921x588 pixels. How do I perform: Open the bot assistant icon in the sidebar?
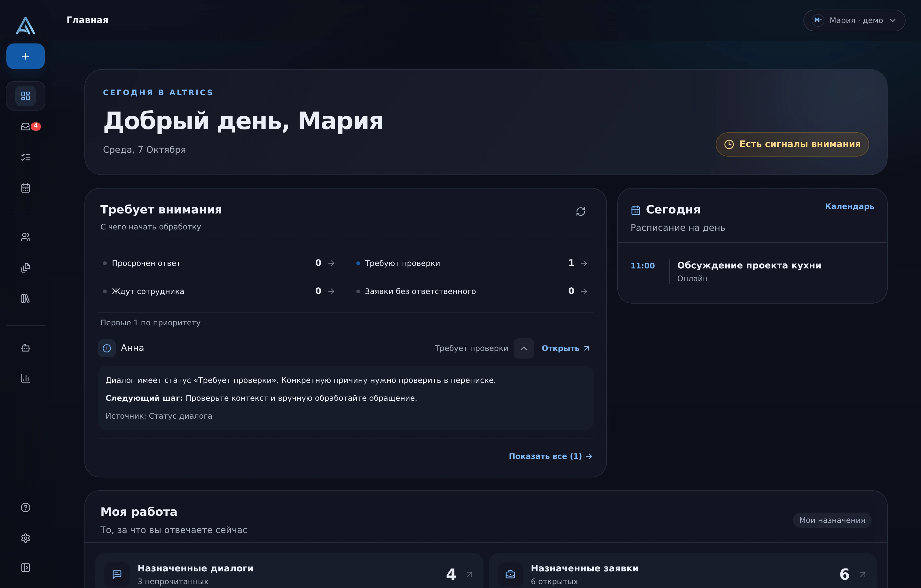click(x=25, y=348)
